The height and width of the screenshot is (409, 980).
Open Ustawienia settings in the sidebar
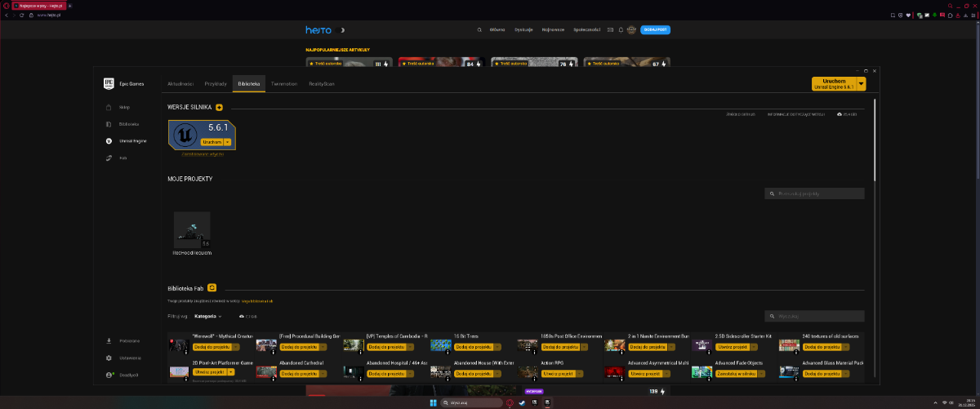(129, 358)
